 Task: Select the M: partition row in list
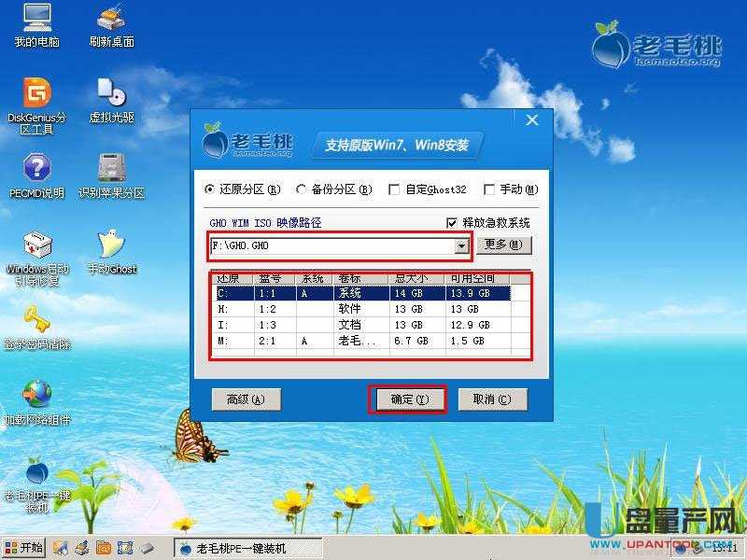point(362,342)
